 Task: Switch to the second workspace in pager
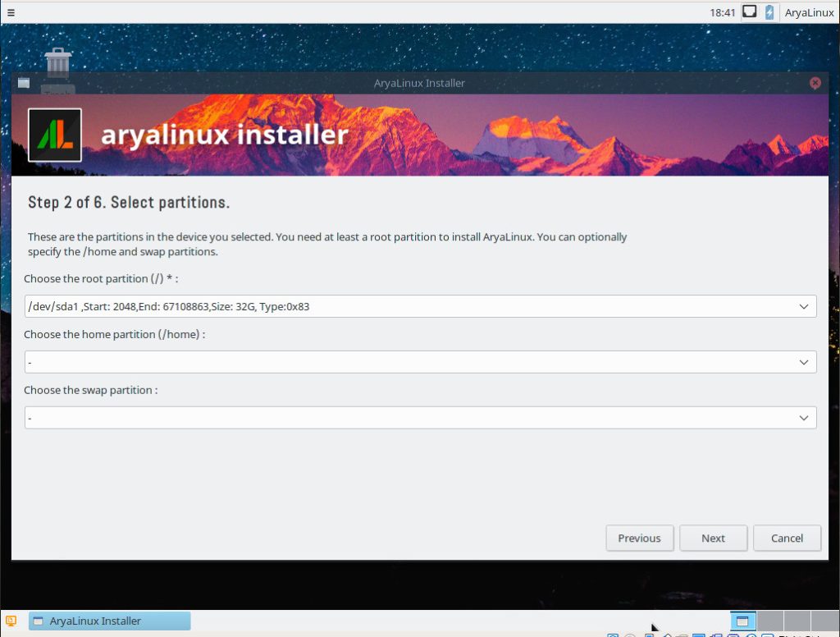[x=769, y=621]
